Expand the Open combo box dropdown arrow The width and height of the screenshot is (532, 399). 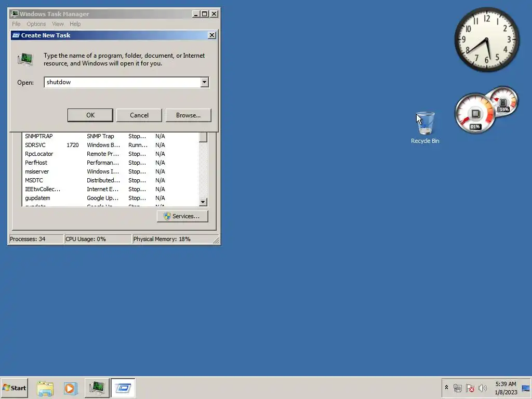click(x=204, y=82)
